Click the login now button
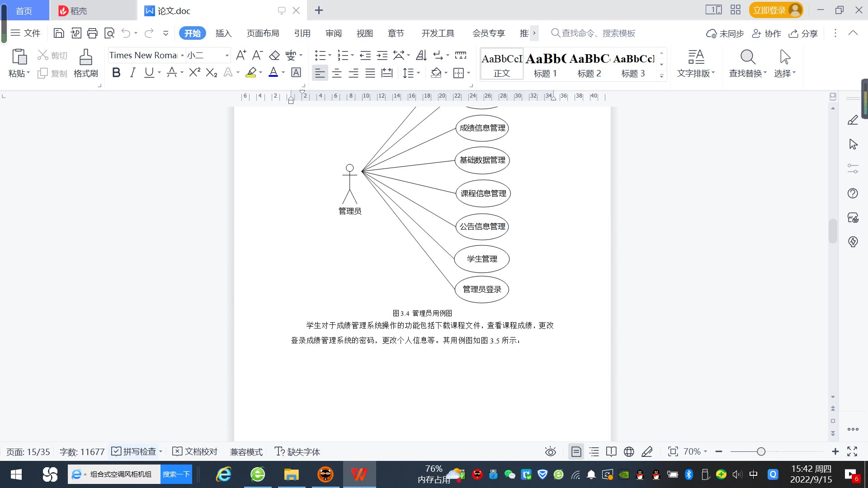 776,10
